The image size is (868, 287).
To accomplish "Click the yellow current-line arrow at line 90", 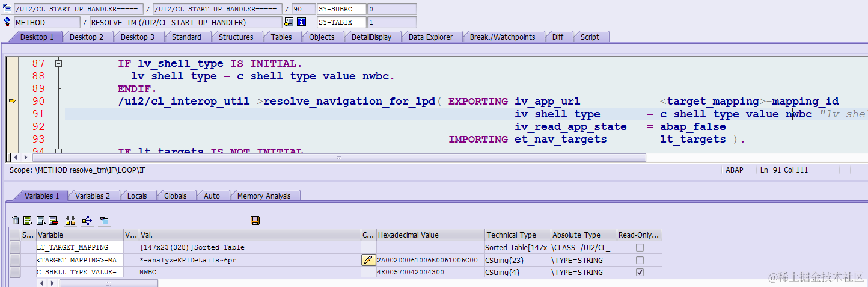I will tap(12, 101).
